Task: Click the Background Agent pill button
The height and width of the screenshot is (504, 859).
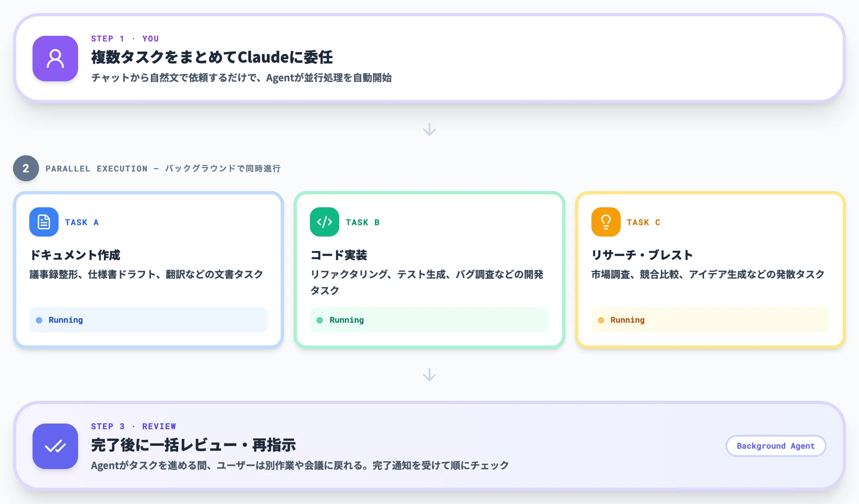Action: pos(776,446)
